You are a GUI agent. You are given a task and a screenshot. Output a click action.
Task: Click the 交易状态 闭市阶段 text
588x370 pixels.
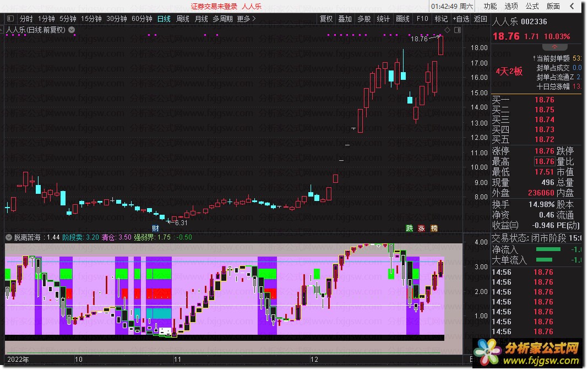pos(529,238)
